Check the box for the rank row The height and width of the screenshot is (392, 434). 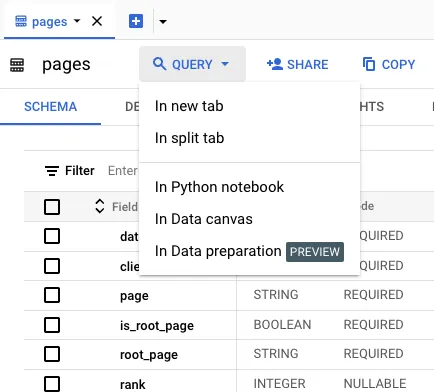click(x=52, y=384)
